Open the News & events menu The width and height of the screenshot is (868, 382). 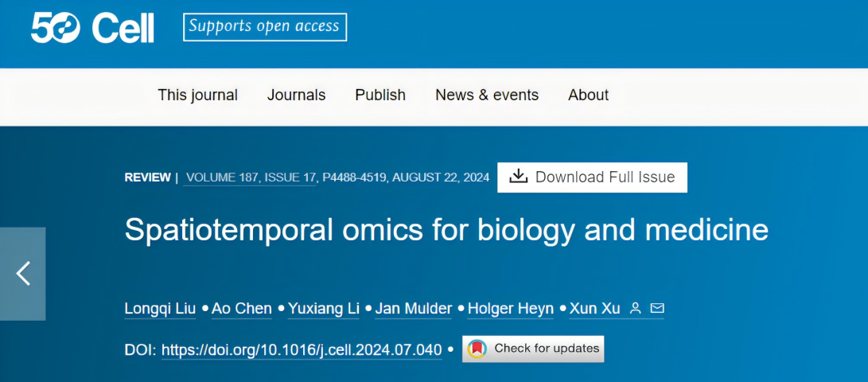pos(487,95)
